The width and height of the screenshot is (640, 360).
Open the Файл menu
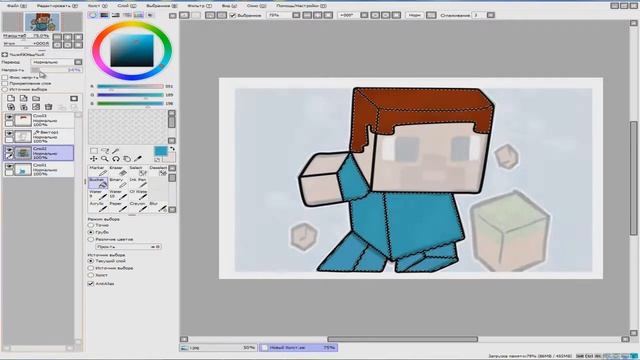click(17, 6)
